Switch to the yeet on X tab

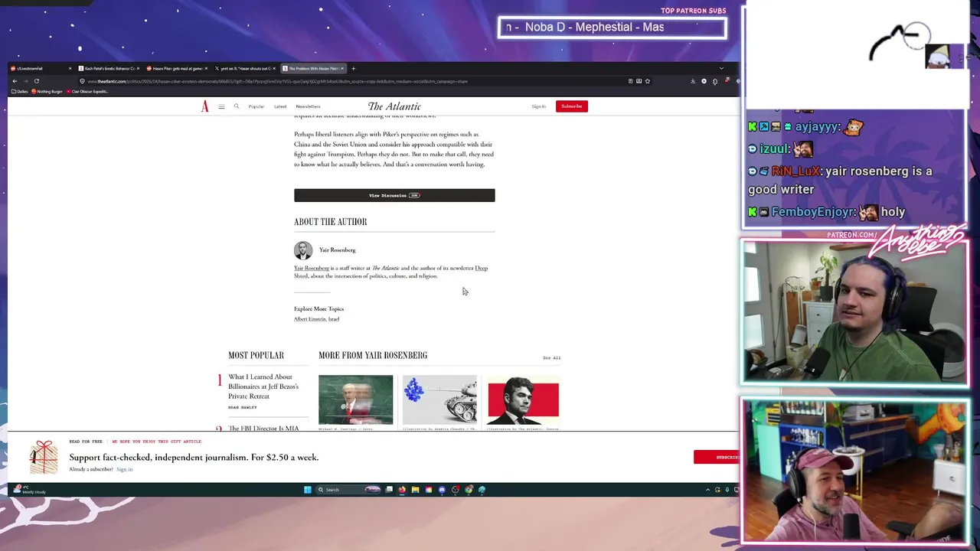point(244,68)
